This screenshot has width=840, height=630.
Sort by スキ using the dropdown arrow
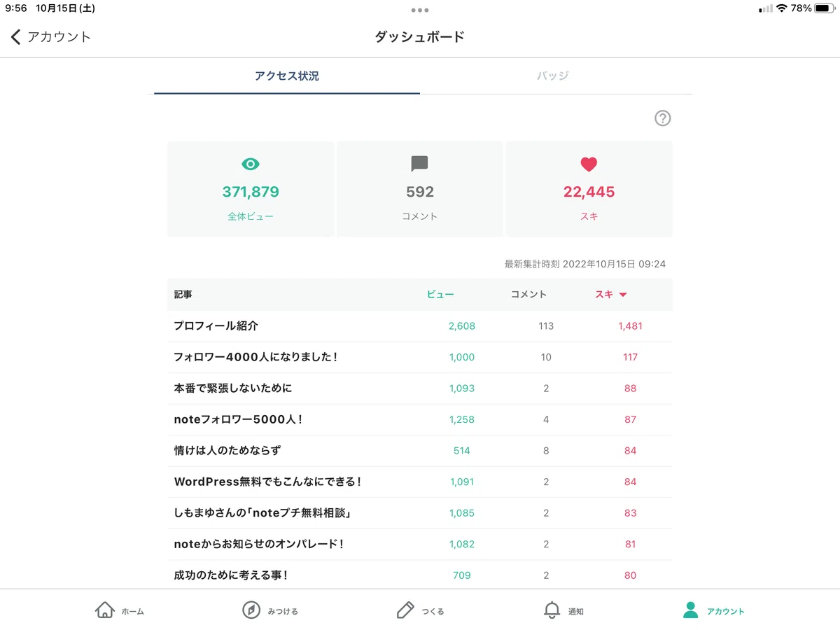coord(623,295)
